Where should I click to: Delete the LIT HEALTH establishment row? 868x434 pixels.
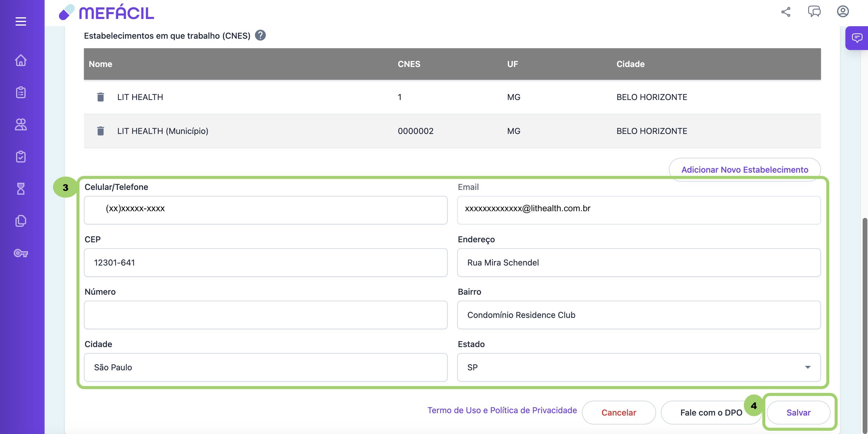[x=100, y=97]
